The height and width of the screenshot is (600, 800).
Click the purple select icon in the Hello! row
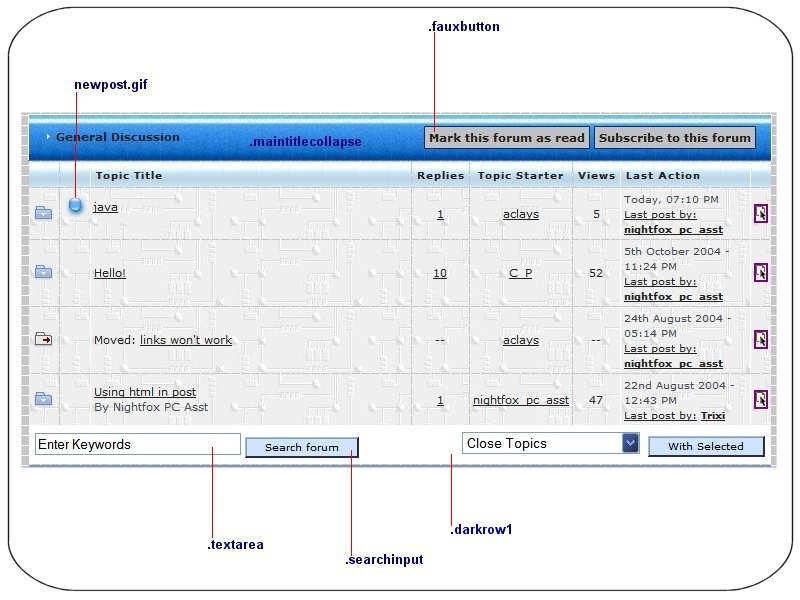[760, 272]
